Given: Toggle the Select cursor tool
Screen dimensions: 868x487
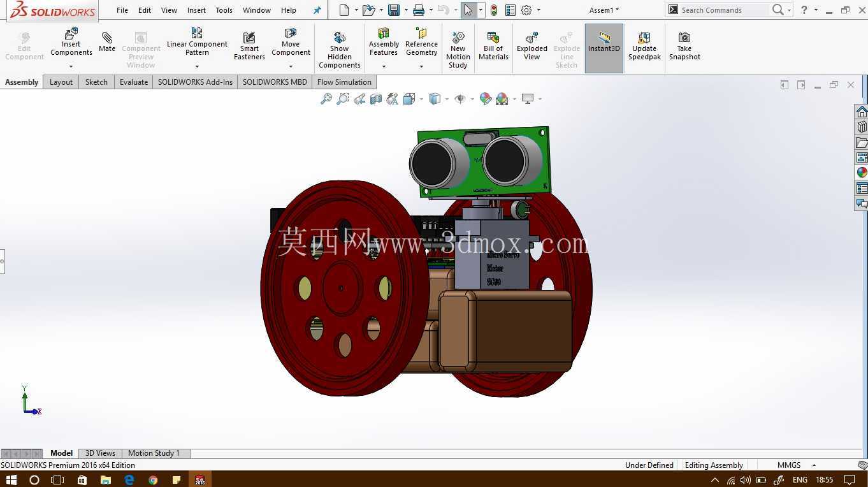Looking at the screenshot, I should point(468,10).
